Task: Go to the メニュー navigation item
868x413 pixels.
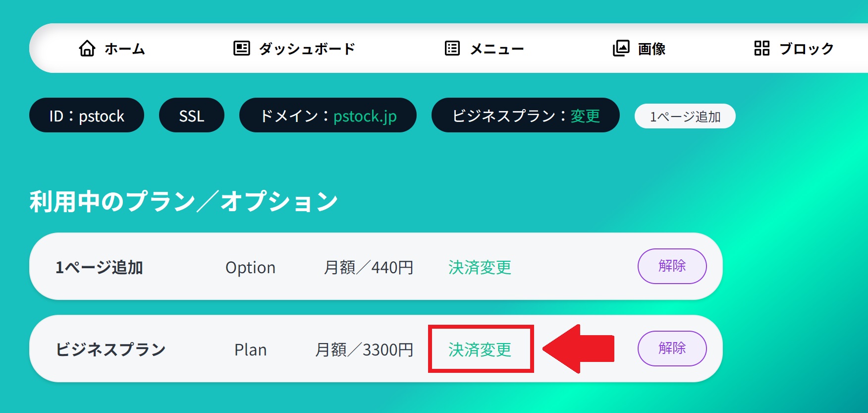Action: (497, 49)
